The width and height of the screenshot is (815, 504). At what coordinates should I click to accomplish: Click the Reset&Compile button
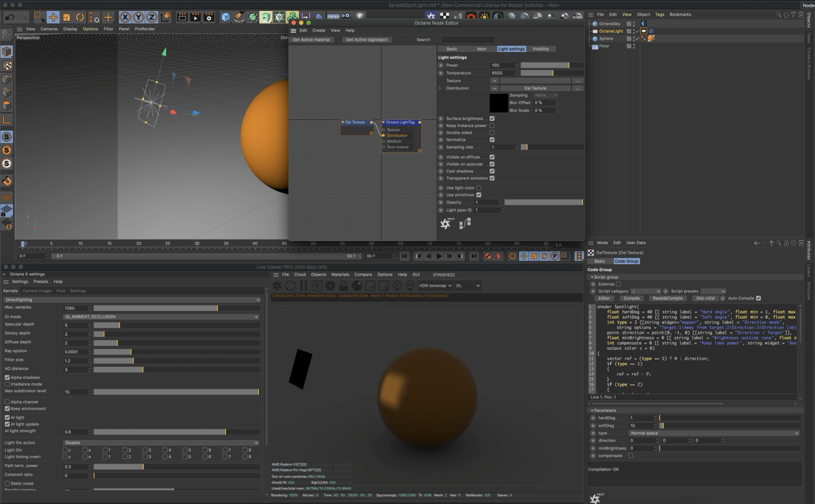pyautogui.click(x=667, y=298)
